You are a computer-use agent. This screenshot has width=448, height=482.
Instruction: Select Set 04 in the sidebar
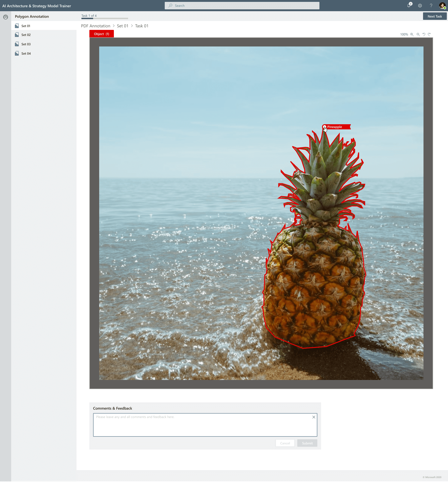pos(26,53)
